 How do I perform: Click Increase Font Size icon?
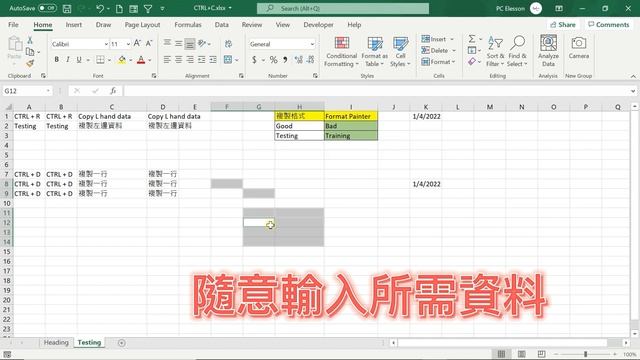click(138, 43)
